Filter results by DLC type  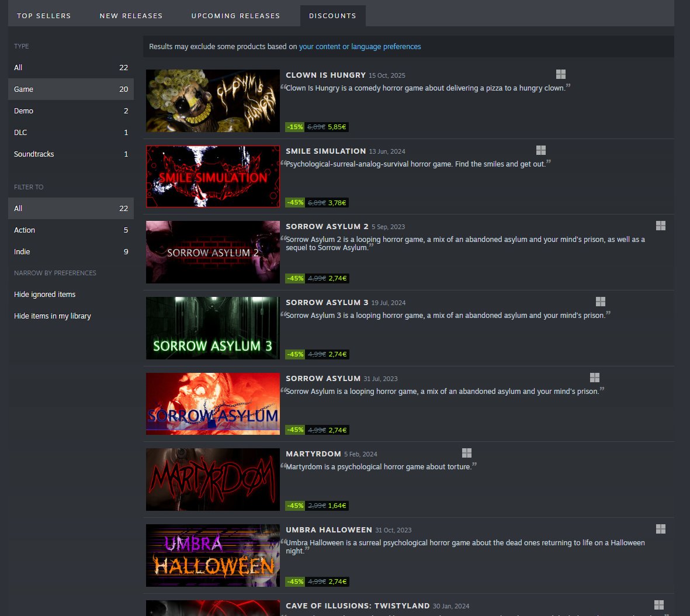pyautogui.click(x=71, y=132)
